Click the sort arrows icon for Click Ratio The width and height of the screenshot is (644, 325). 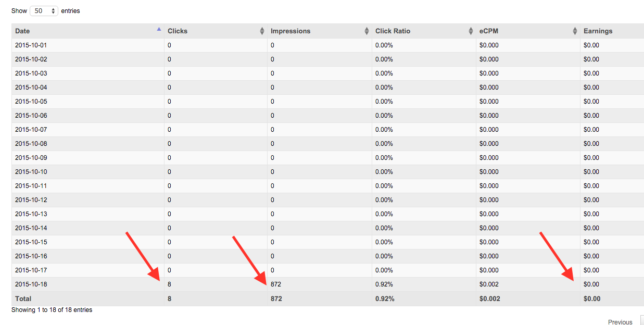pos(471,31)
